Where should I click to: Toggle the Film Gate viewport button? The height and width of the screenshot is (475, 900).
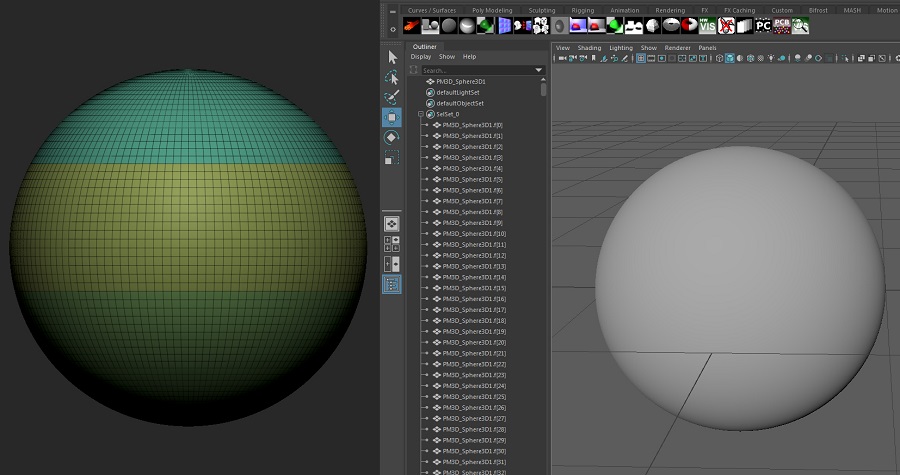click(651, 58)
